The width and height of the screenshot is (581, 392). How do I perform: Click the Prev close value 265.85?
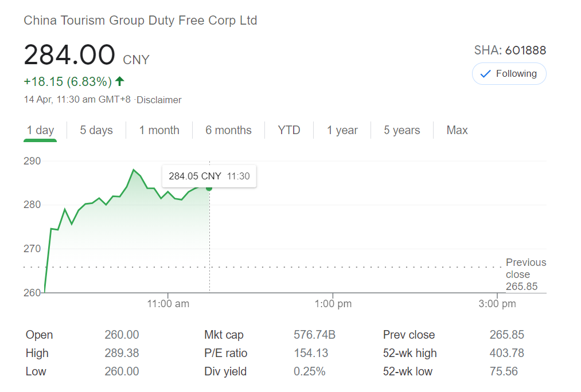[x=507, y=335]
